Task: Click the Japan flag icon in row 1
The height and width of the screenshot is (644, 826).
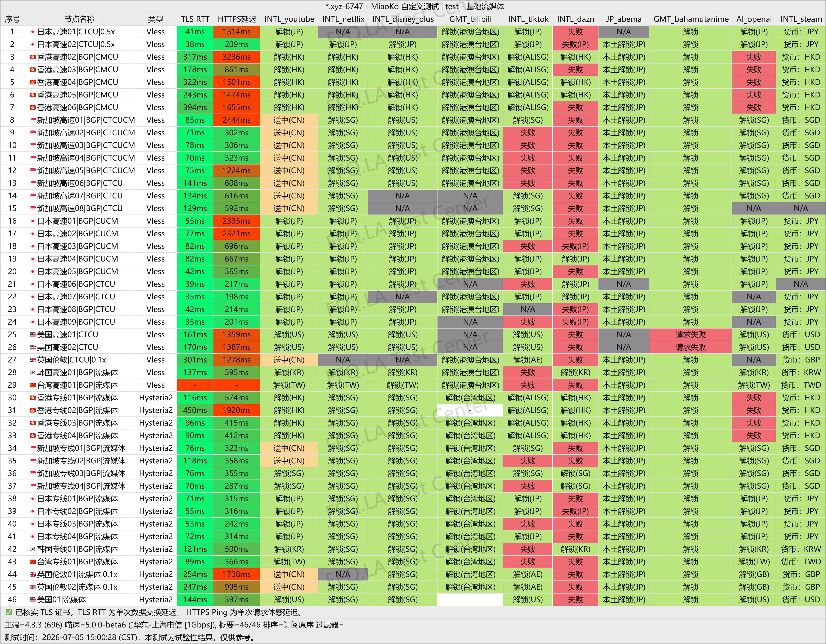Action: point(33,32)
